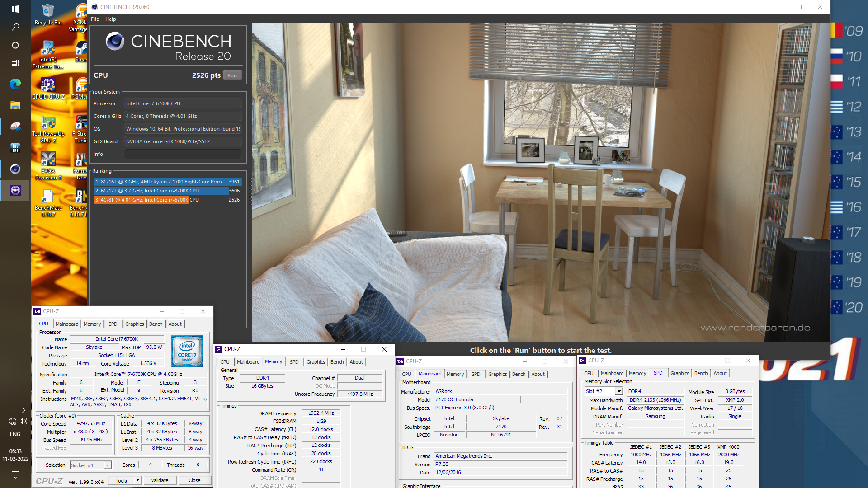Open File Explorer from taskbar
868x488 pixels.
[x=15, y=105]
